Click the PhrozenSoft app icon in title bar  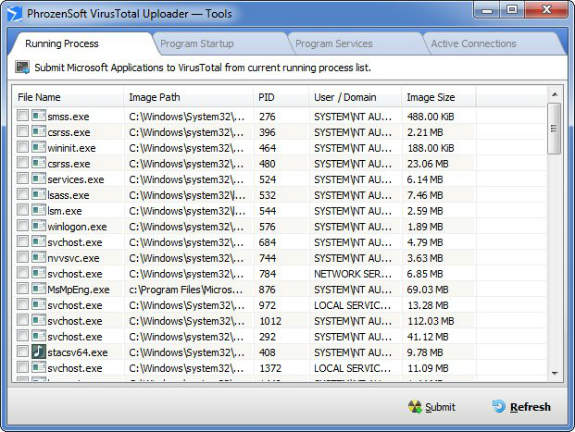15,14
